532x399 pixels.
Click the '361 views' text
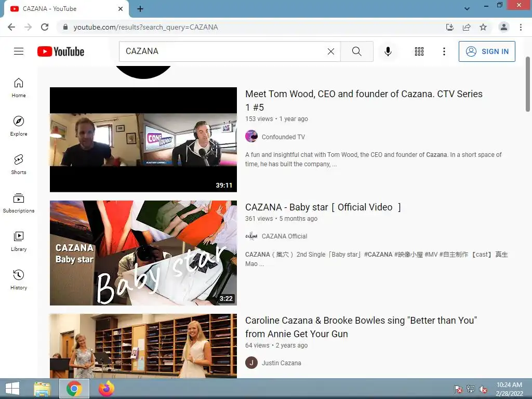(x=259, y=219)
